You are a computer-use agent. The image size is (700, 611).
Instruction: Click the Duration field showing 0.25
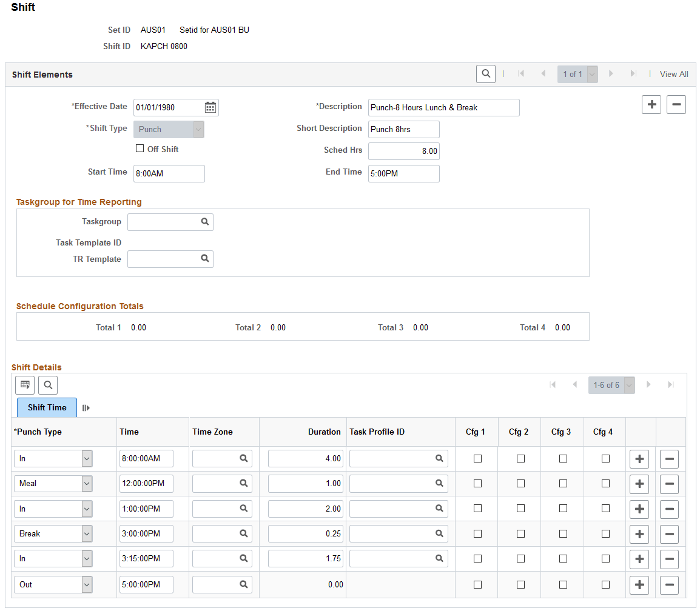(305, 534)
